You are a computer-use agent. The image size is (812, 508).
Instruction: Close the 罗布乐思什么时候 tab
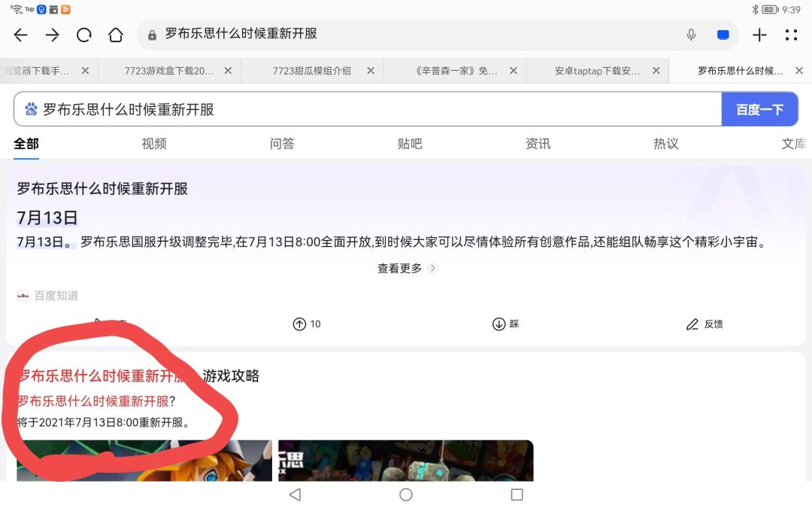(799, 71)
